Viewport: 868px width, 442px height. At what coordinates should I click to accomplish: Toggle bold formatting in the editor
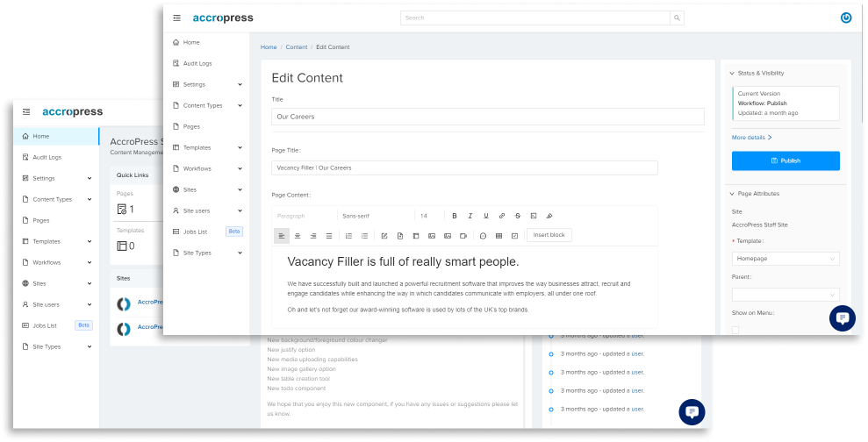(x=455, y=216)
